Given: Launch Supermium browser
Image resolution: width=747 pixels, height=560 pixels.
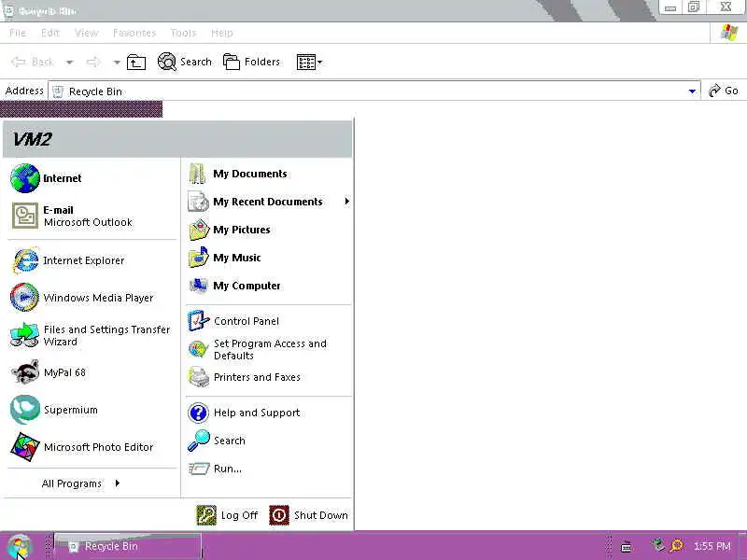Looking at the screenshot, I should tap(92, 410).
